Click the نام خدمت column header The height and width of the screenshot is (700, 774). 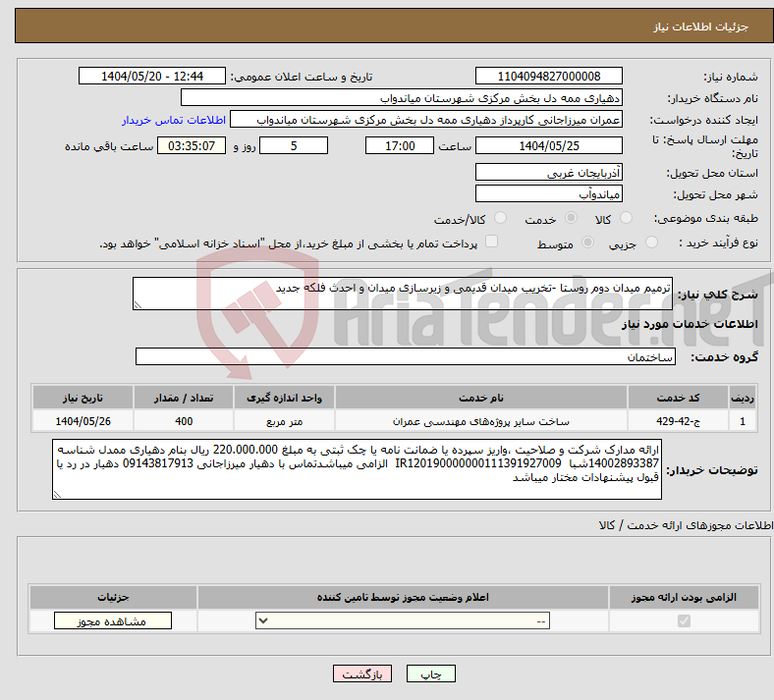pos(481,398)
